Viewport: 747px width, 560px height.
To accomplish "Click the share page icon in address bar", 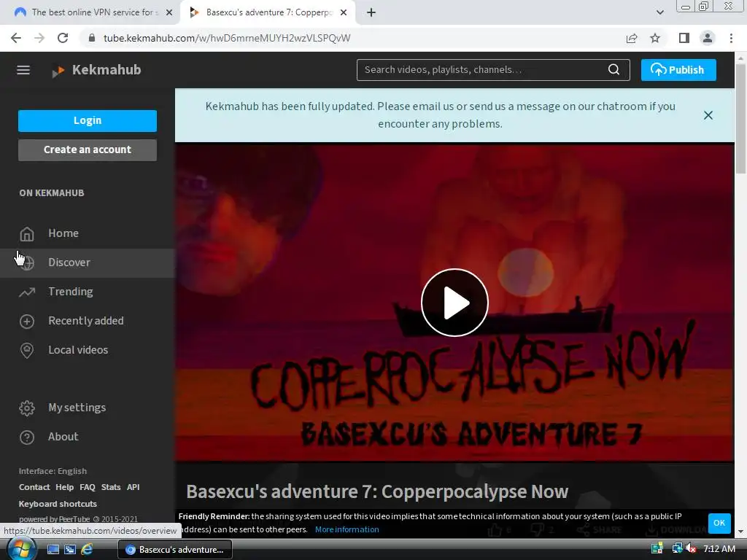I will coord(632,38).
